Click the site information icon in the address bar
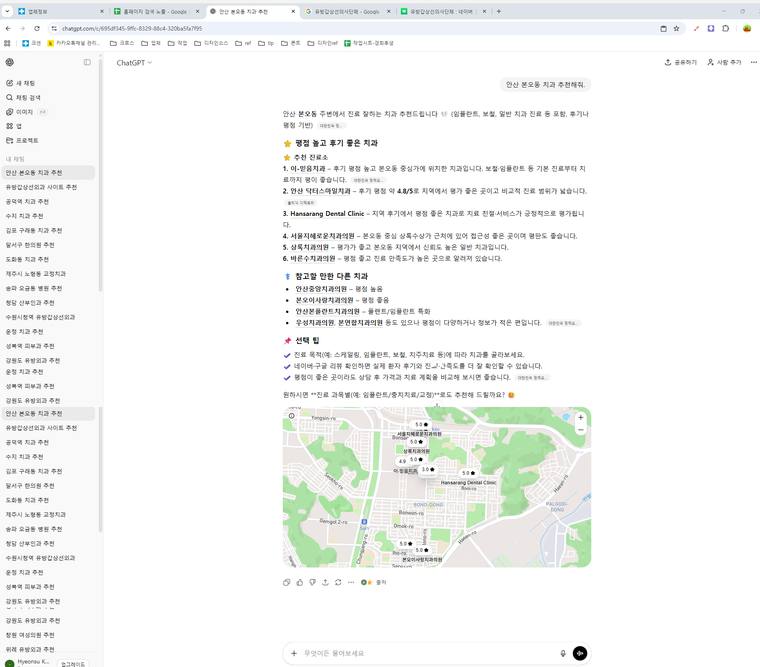Viewport: 760px width, 667px height. (54, 29)
